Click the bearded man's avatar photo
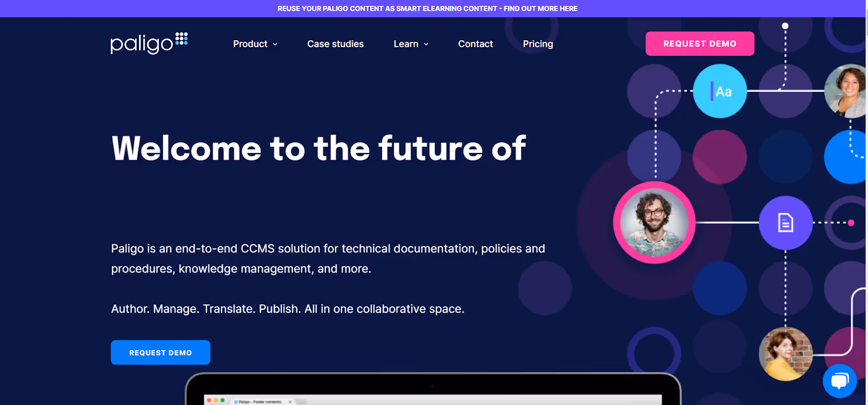Viewport: 868px width, 405px height. [x=654, y=223]
